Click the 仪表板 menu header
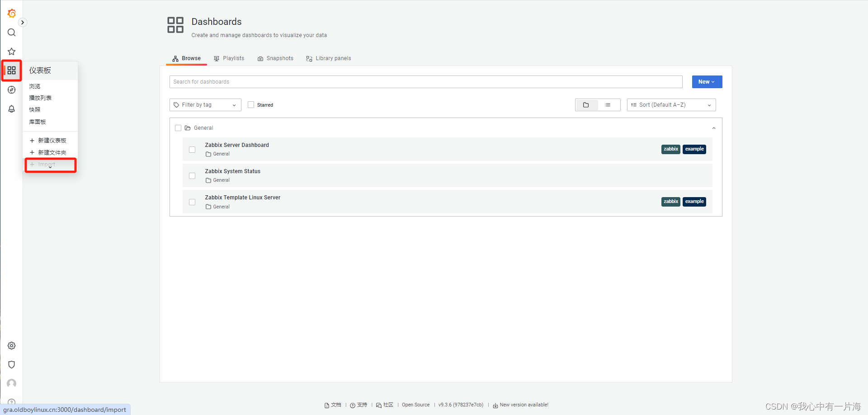The width and height of the screenshot is (868, 415). [x=40, y=71]
